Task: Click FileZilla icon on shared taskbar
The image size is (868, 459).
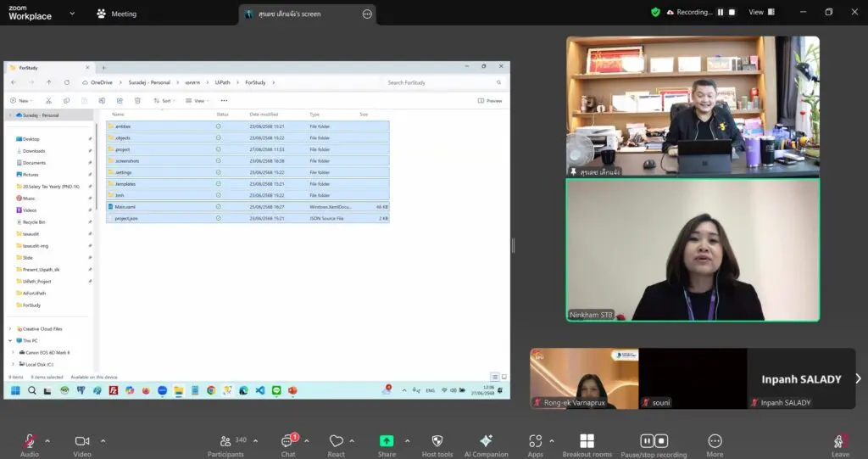Action: pyautogui.click(x=114, y=390)
